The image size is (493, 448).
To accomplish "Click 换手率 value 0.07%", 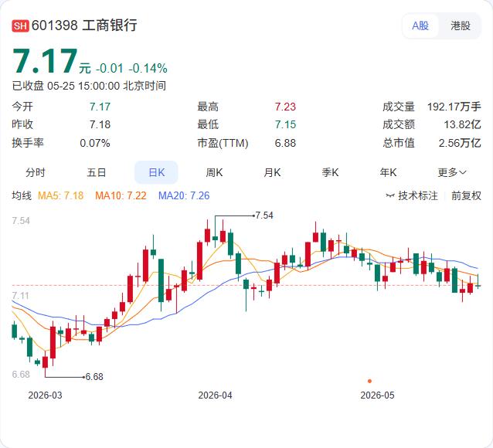I will click(x=95, y=143).
